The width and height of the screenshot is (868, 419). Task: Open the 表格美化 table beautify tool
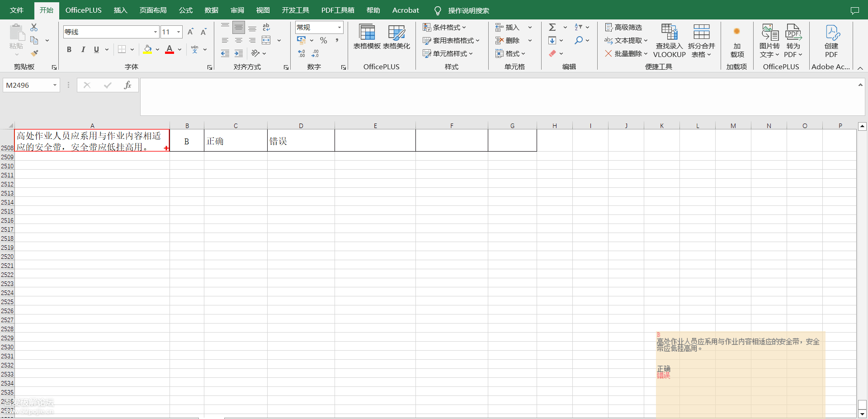click(396, 37)
